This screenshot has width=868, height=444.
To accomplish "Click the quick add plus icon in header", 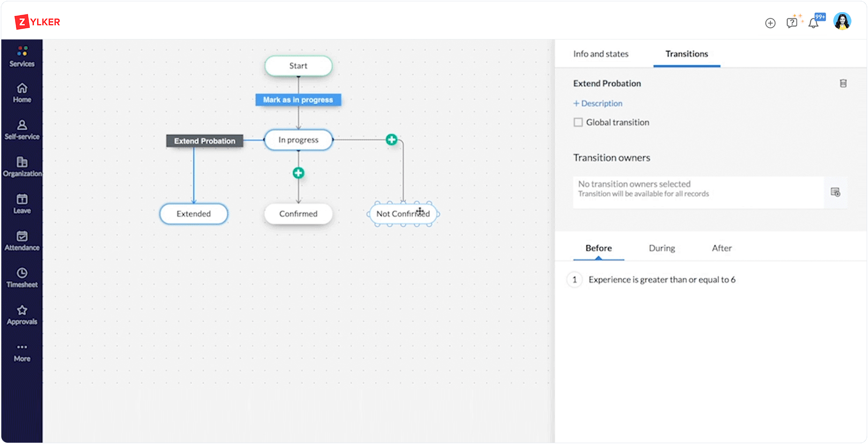I will (770, 23).
